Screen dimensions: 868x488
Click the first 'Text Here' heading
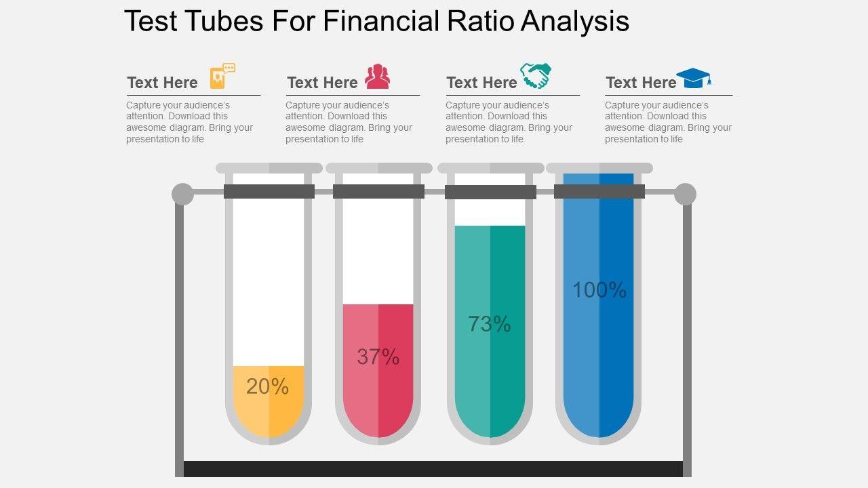point(162,83)
